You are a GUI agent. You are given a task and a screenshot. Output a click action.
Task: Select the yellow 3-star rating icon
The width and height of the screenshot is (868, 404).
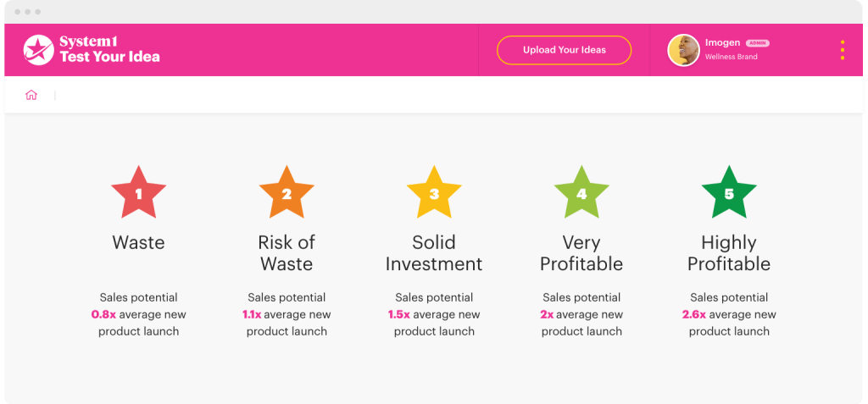pos(434,193)
